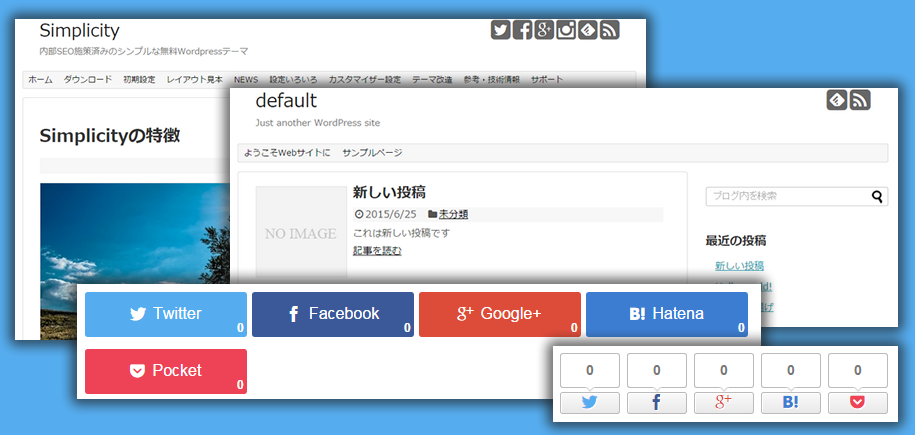Screen dimensions: 915x435
Task: Click the 記事を読む read-more link
Action: 377,251
